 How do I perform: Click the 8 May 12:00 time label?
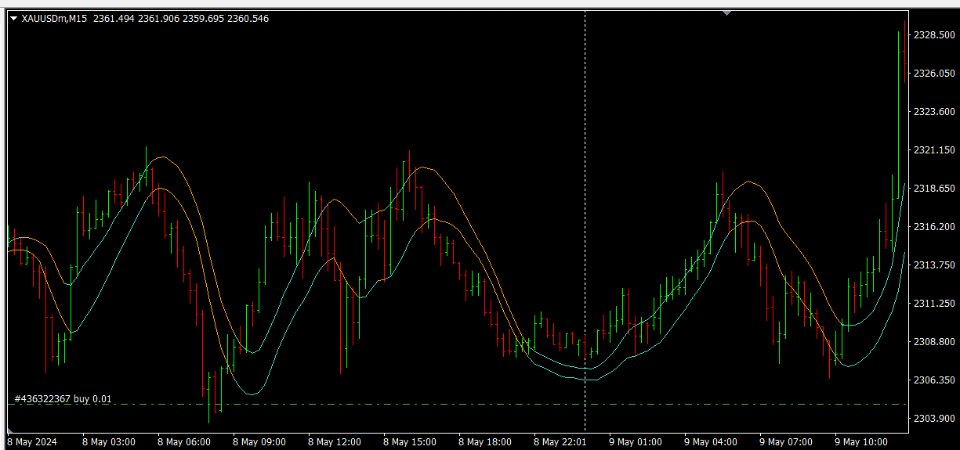pyautogui.click(x=335, y=441)
